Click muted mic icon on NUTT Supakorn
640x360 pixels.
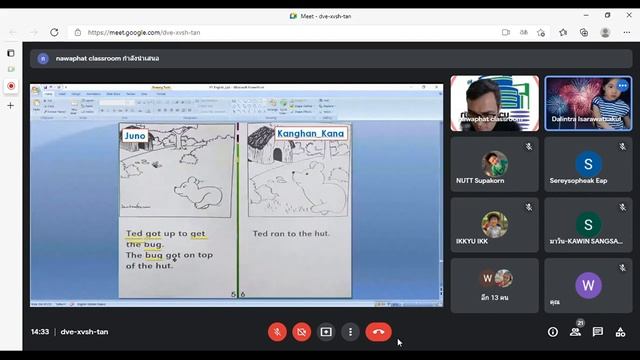point(529,147)
